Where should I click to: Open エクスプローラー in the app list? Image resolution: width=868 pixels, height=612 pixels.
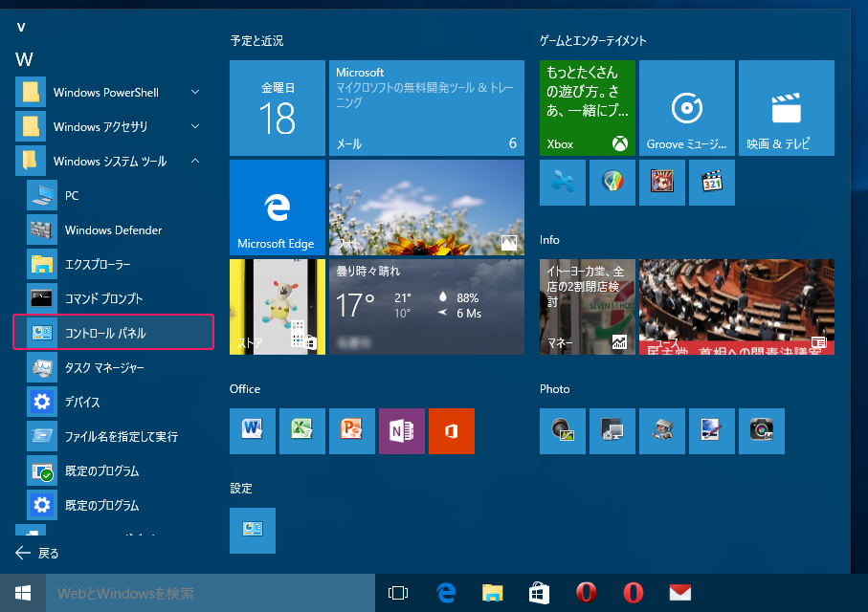pyautogui.click(x=114, y=264)
